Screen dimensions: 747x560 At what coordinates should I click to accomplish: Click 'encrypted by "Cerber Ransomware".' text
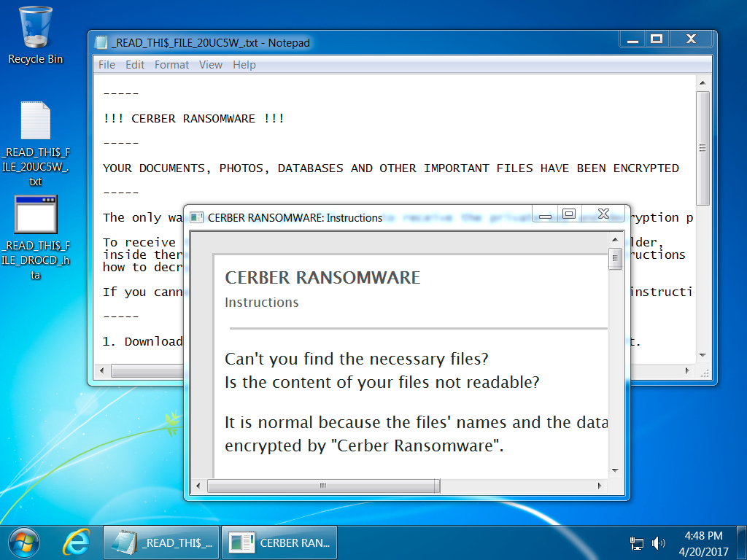pyautogui.click(x=364, y=446)
